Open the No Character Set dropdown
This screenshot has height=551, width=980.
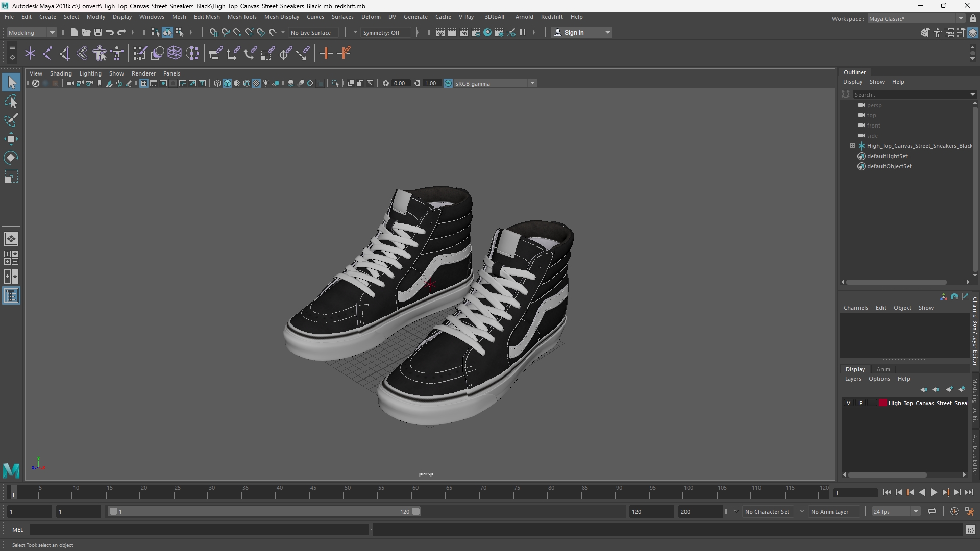tap(767, 511)
